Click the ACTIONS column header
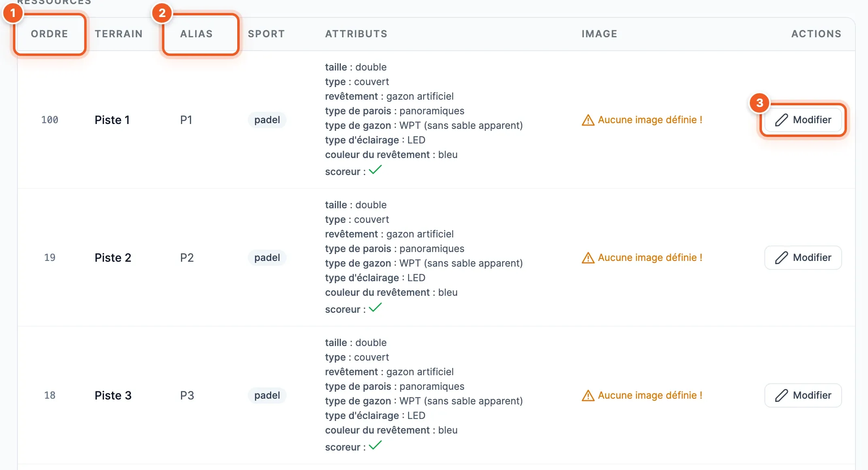This screenshot has width=868, height=470. [x=816, y=34]
